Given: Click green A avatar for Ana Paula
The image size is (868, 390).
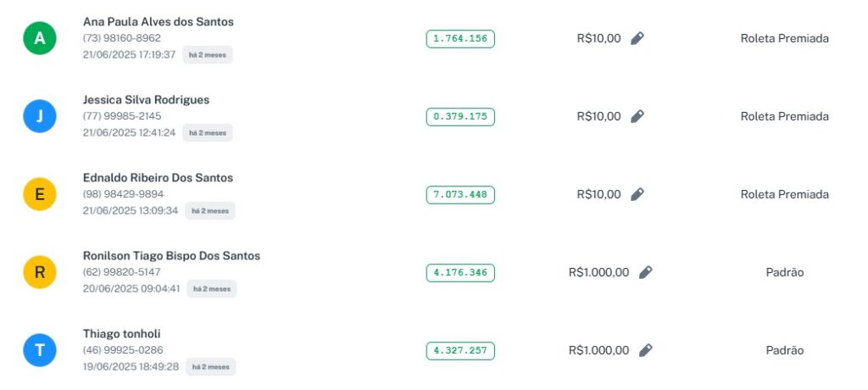Looking at the screenshot, I should point(39,38).
